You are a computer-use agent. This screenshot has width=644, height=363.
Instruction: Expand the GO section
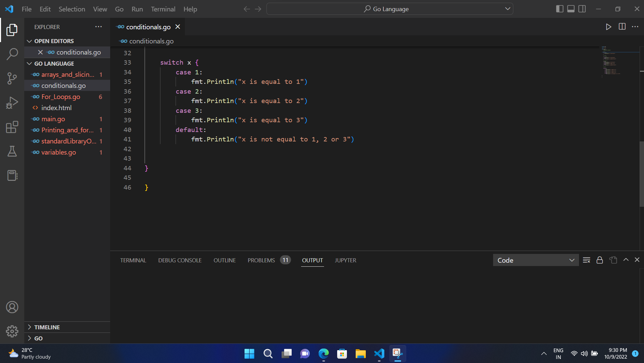pyautogui.click(x=67, y=338)
